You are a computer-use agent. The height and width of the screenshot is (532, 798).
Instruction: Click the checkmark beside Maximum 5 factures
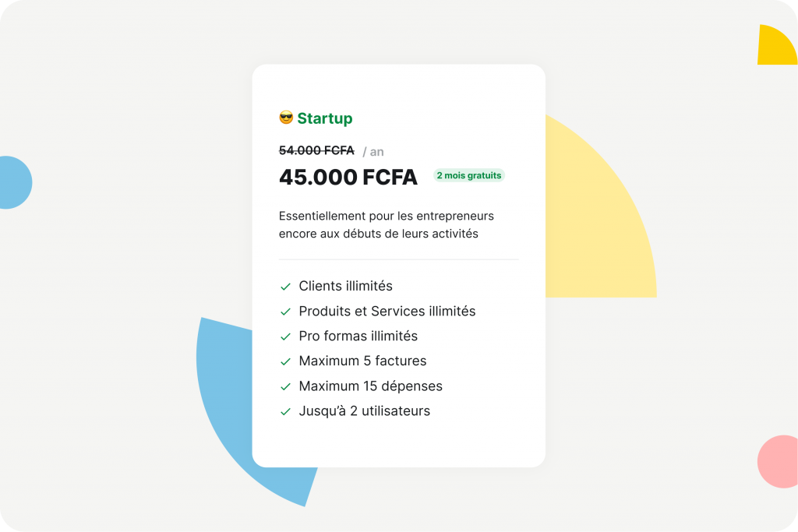[x=285, y=361]
